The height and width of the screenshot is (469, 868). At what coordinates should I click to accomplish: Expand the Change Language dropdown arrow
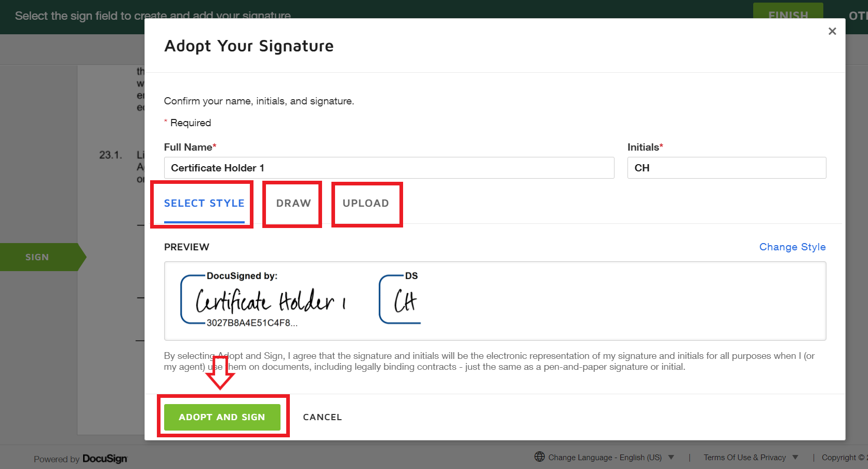pos(671,457)
